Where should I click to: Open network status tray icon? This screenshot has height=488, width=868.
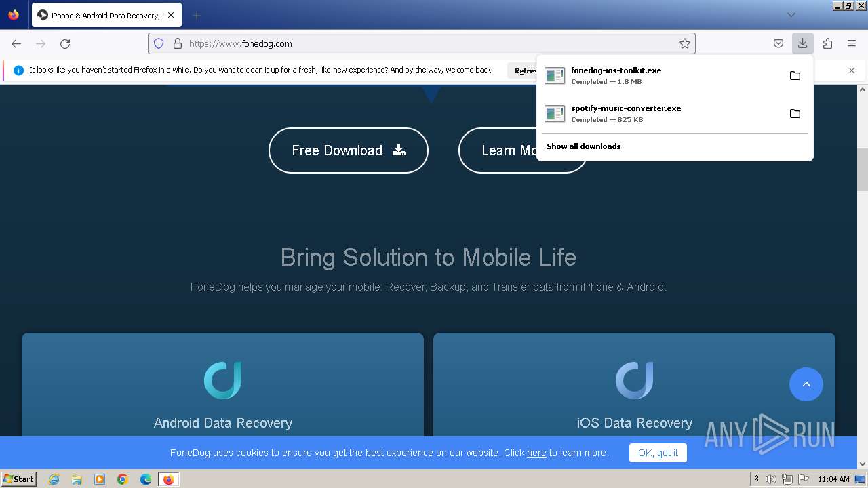(787, 479)
